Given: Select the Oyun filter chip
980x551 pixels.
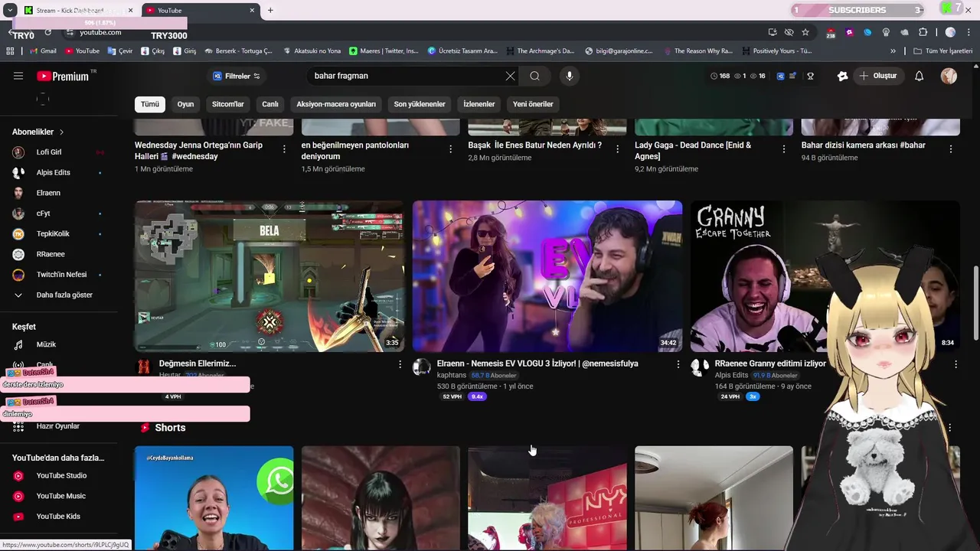Looking at the screenshot, I should [186, 104].
